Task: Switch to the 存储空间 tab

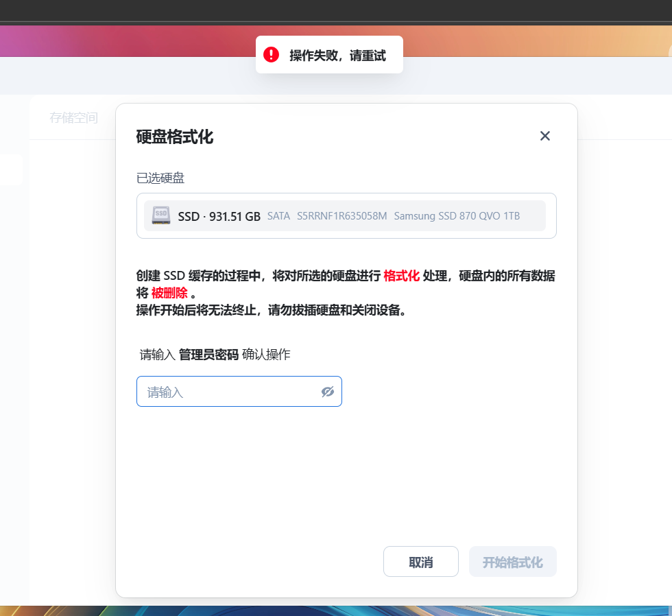Action: click(74, 117)
